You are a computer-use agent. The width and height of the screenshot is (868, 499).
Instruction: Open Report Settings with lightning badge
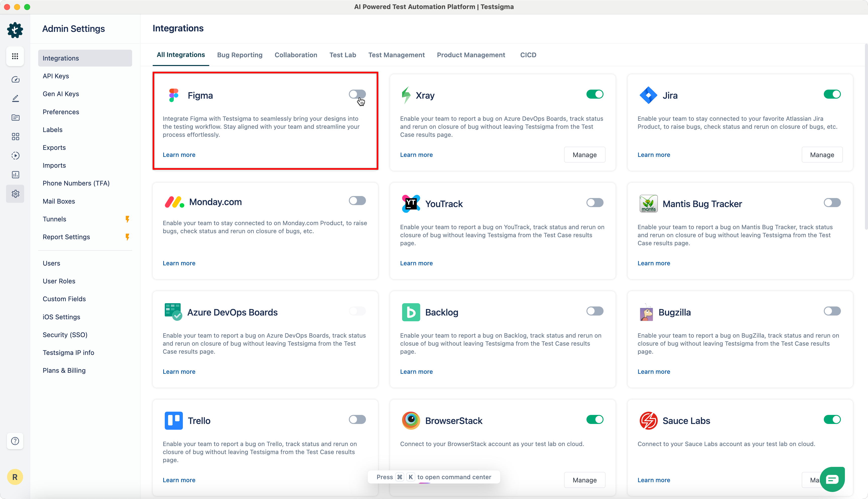[66, 237]
